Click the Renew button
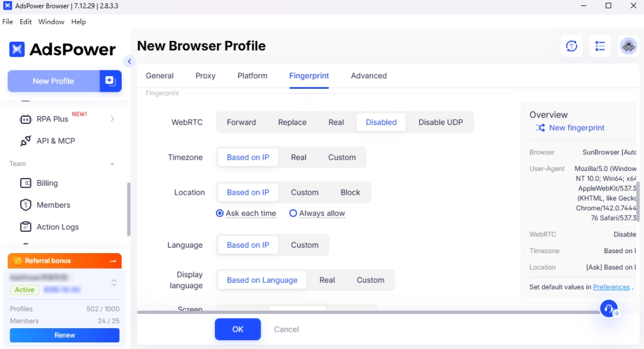Image resolution: width=644 pixels, height=349 pixels. coord(64,335)
